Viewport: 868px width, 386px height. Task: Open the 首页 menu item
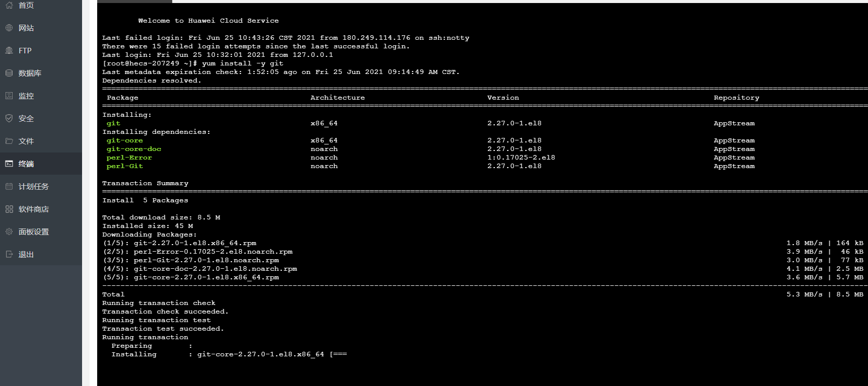coord(41,6)
